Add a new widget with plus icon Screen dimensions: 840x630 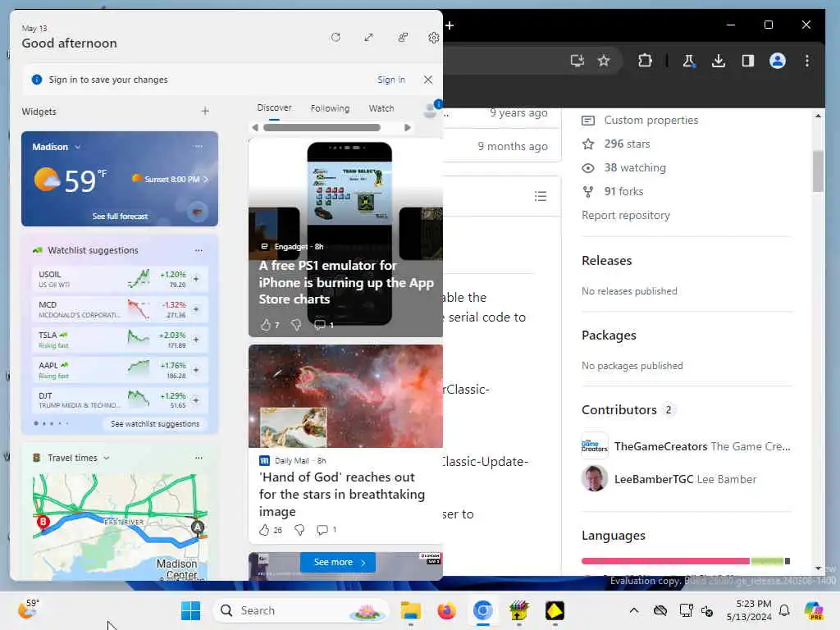[x=205, y=111]
